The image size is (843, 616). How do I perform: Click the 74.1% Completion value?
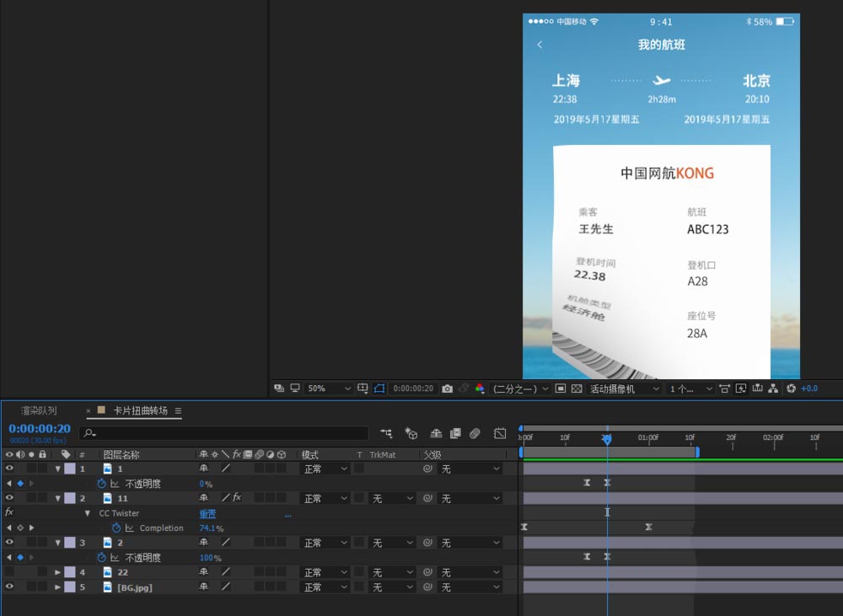(210, 528)
